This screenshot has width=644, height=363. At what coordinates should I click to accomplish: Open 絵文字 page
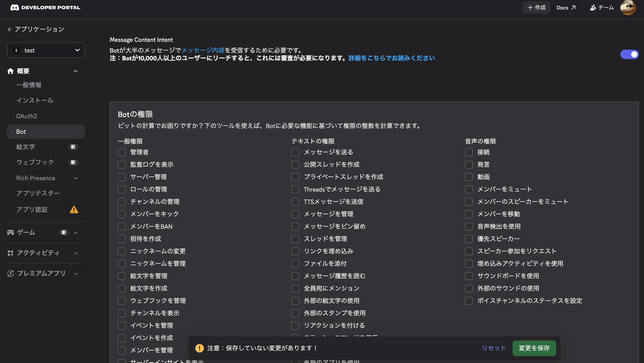(x=46, y=147)
